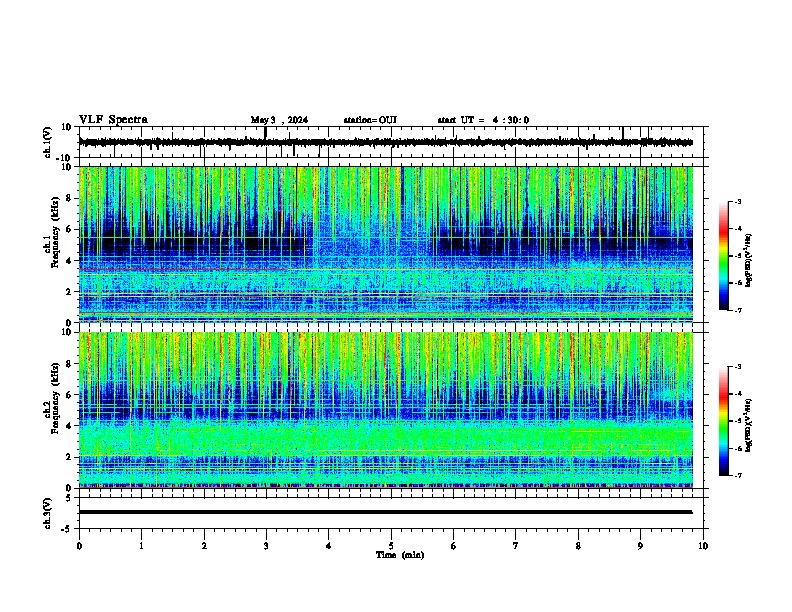Click the ch.1 voltage waveform trace
Image resolution: width=792 pixels, height=612 pixels.
pos(385,142)
